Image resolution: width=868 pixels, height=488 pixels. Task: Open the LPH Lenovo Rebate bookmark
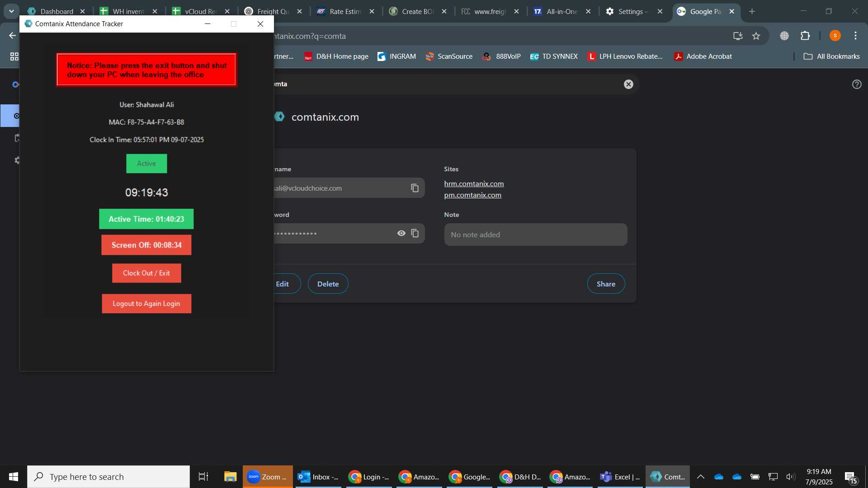(x=625, y=56)
